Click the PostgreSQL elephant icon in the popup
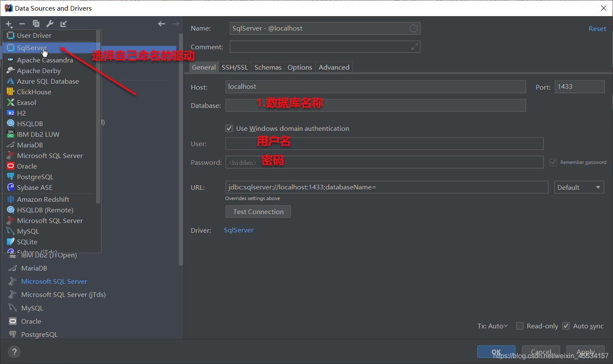Screen dimensions: 613x364 pos(11,177)
